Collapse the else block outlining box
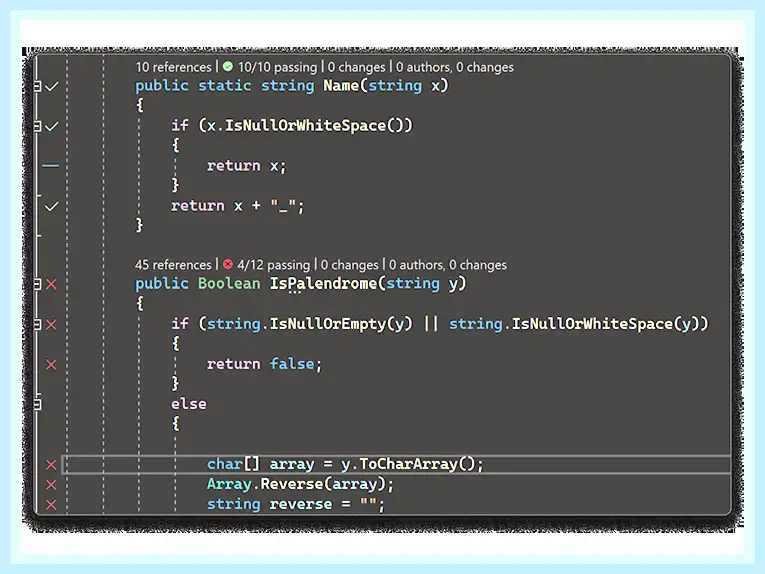The height and width of the screenshot is (574, 765). (37, 404)
